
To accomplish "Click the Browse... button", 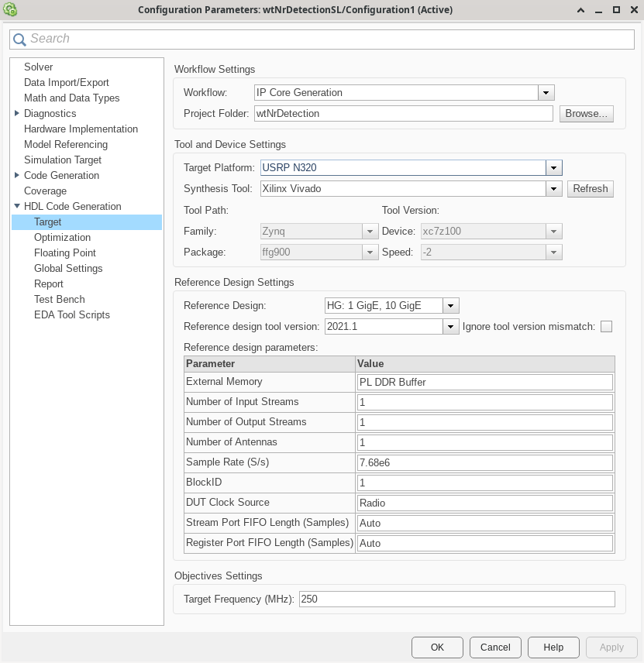I will coord(587,114).
